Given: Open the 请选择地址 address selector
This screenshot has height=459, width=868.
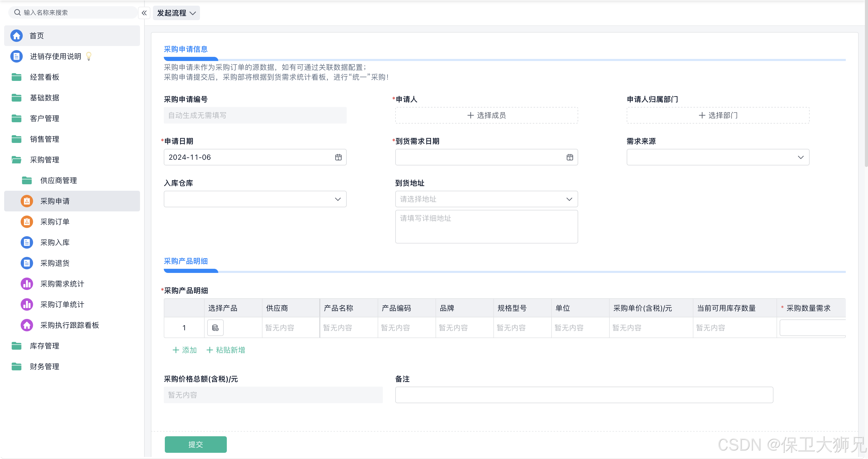Looking at the screenshot, I should pos(486,199).
